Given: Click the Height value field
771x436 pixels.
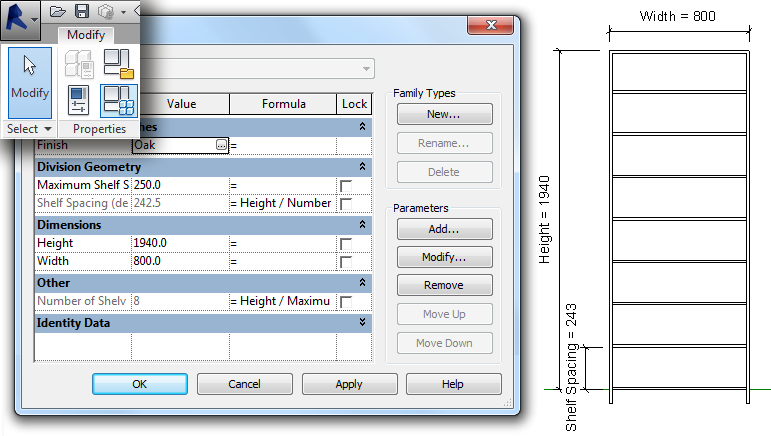Looking at the screenshot, I should point(179,244).
